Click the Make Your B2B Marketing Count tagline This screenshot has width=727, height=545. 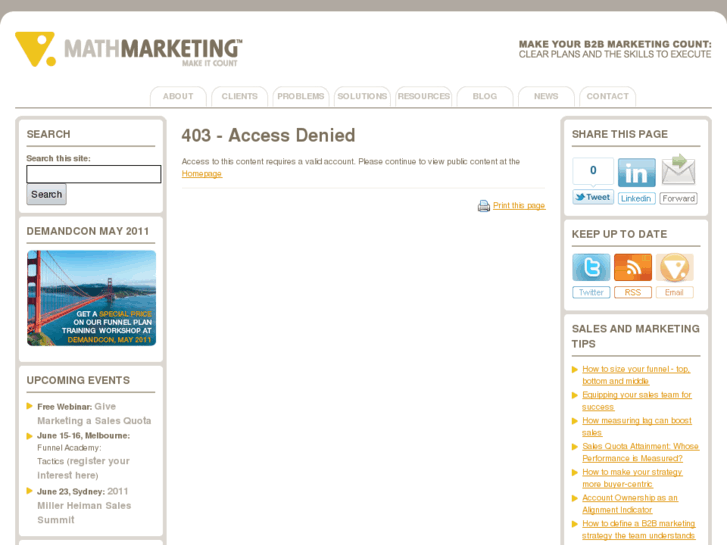click(615, 49)
